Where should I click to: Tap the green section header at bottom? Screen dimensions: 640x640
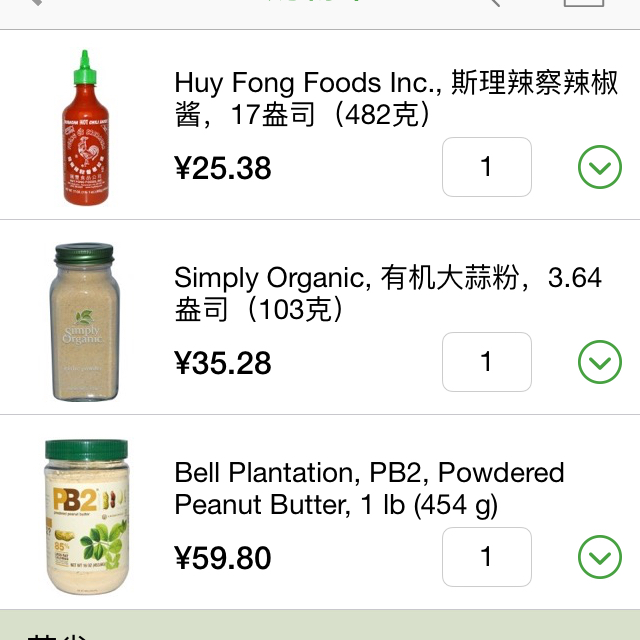pyautogui.click(x=320, y=626)
